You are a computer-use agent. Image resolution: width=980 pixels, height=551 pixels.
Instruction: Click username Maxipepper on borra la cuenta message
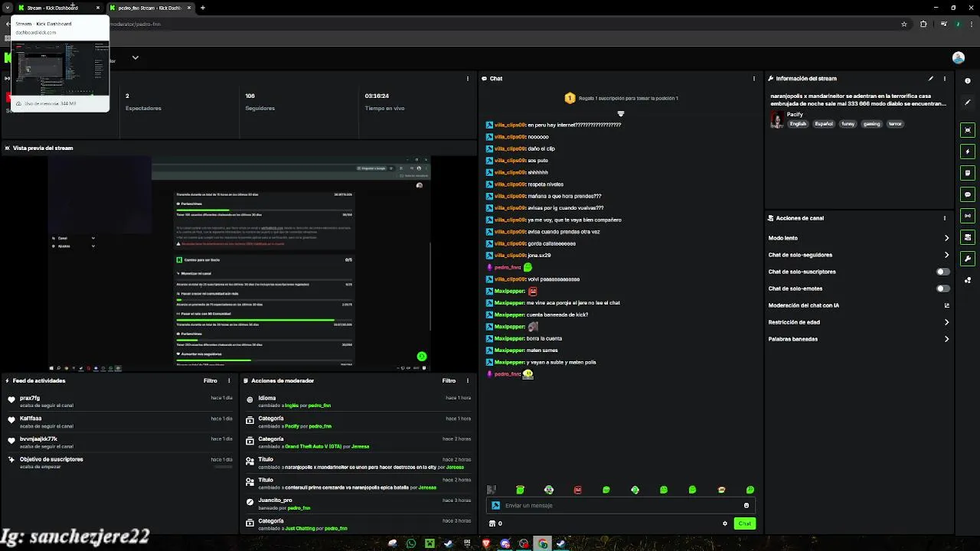pos(509,338)
